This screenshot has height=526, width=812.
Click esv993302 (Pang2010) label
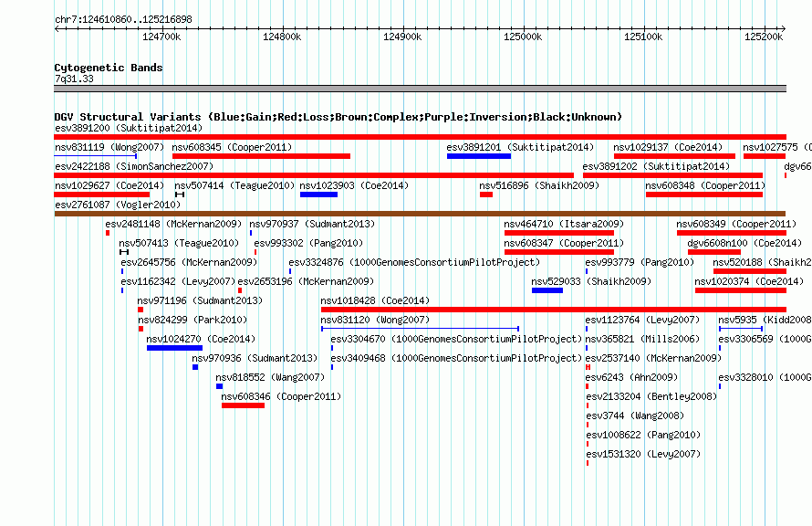[308, 243]
